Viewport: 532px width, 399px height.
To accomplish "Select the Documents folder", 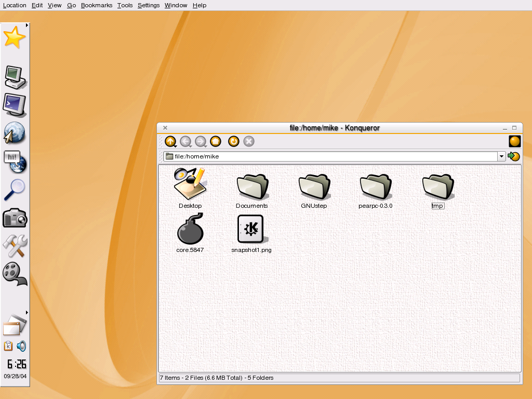I will pos(252,191).
